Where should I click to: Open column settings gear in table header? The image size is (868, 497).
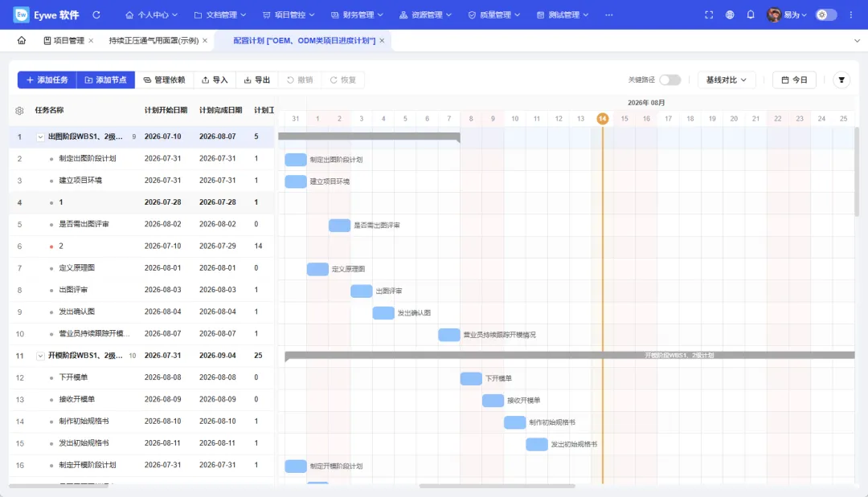[19, 111]
